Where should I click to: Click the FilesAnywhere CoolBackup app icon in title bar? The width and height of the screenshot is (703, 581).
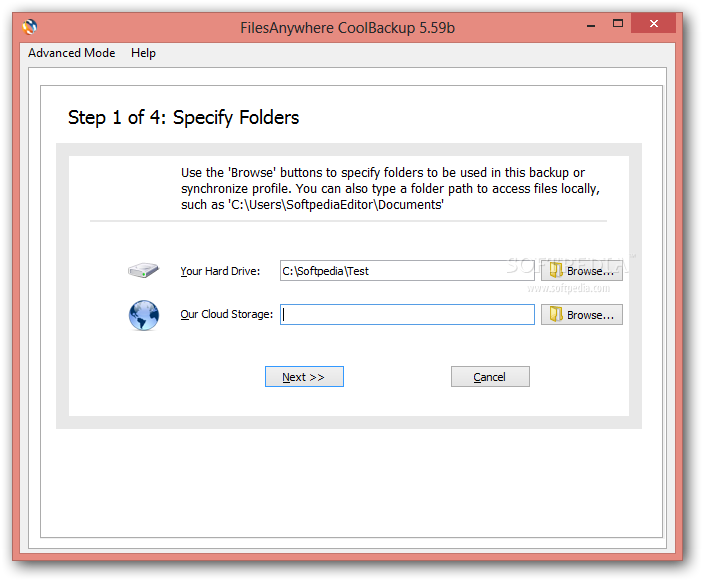point(30,27)
